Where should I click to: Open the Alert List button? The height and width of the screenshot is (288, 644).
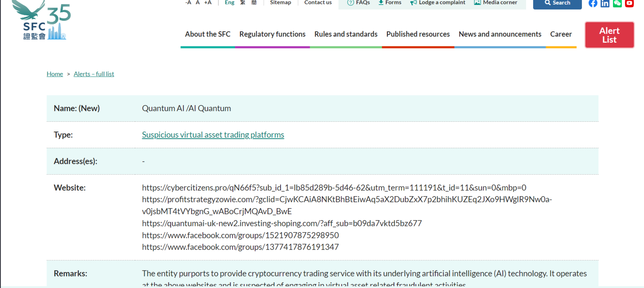pos(609,35)
